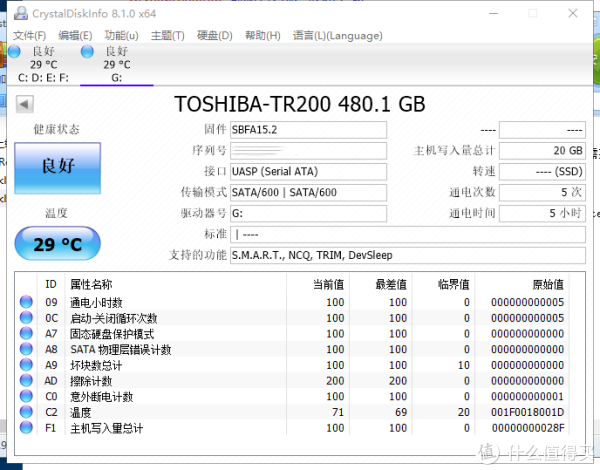Click the rotation rate field ---- (SSD)
Viewport: 600px width, 470px height.
(x=542, y=171)
